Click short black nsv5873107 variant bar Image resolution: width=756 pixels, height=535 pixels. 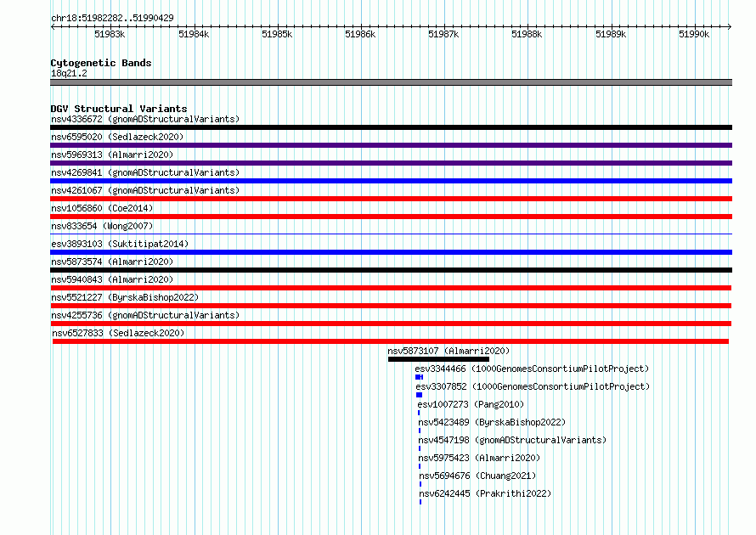(x=438, y=359)
